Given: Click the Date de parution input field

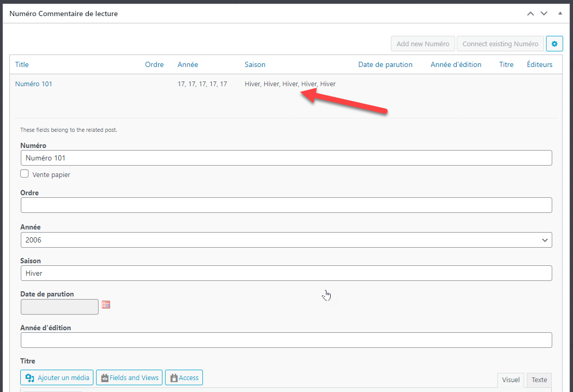Looking at the screenshot, I should 60,307.
